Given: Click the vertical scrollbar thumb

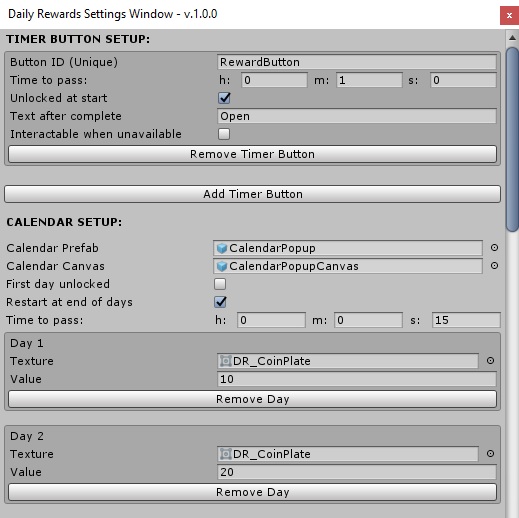Looking at the screenshot, I should click(x=512, y=139).
